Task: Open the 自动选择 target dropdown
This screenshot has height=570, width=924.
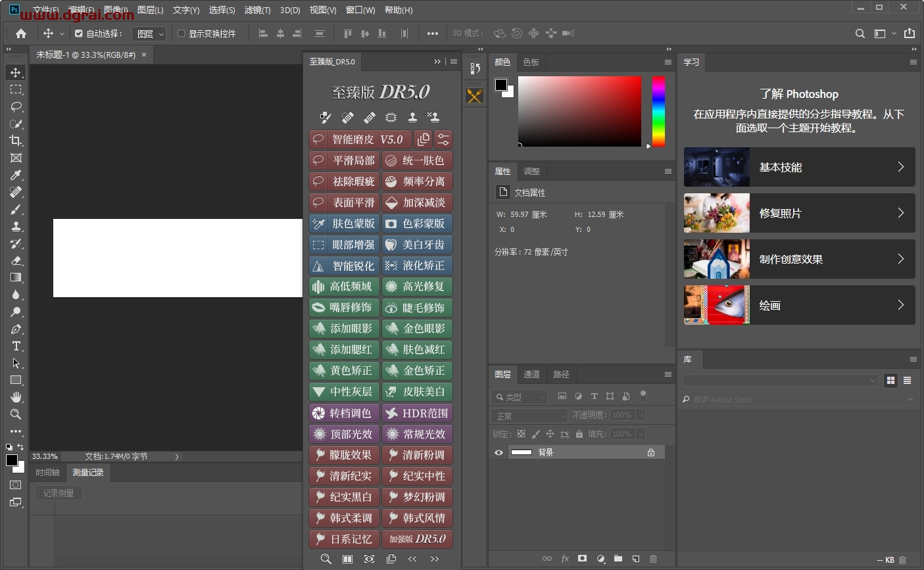Action: point(149,33)
